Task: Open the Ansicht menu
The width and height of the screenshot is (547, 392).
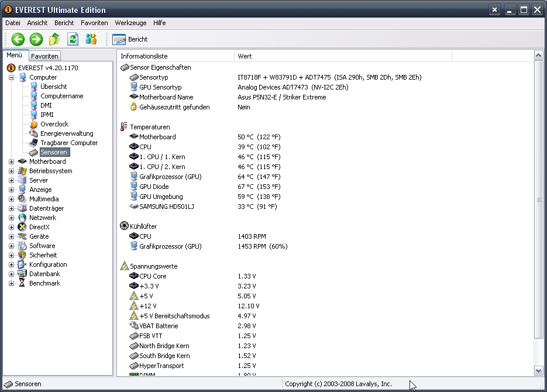Action: pyautogui.click(x=37, y=23)
